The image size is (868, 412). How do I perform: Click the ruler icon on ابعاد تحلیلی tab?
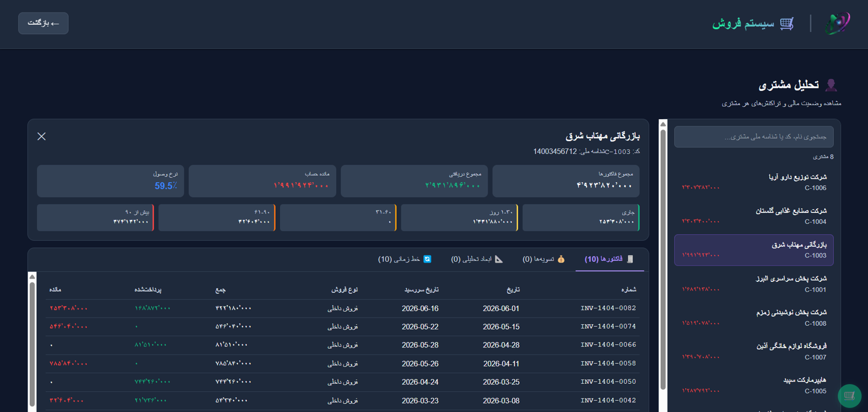499,259
